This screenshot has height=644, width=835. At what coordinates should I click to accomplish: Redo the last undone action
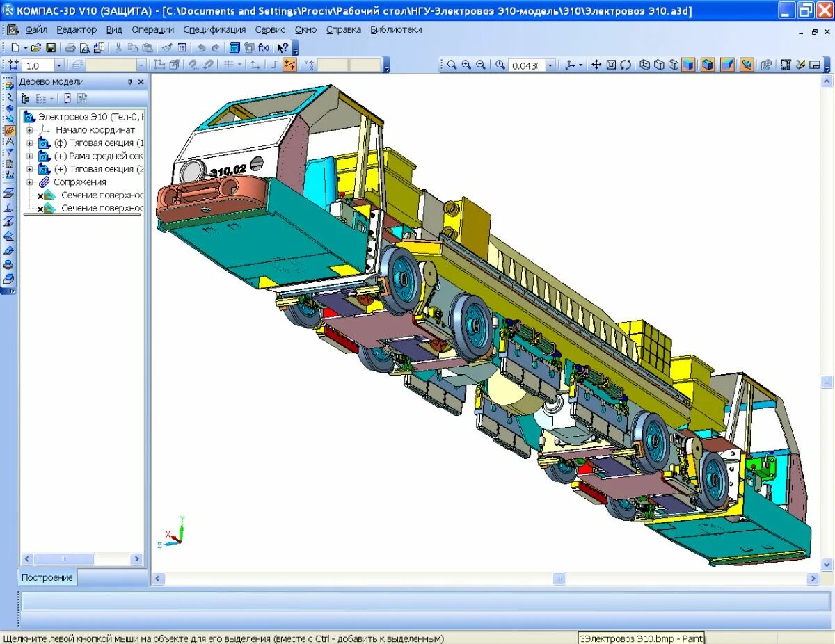coord(215,48)
